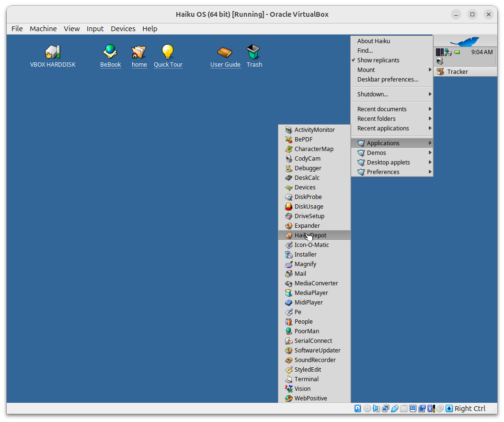Open MediaConverter
504x422 pixels.
[314, 283]
